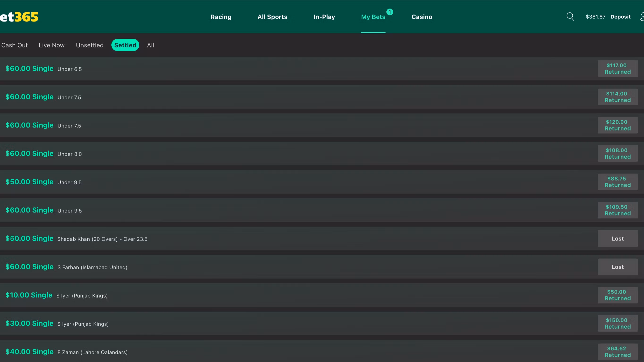Click the Deposit link
Image resolution: width=644 pixels, height=362 pixels.
point(620,17)
